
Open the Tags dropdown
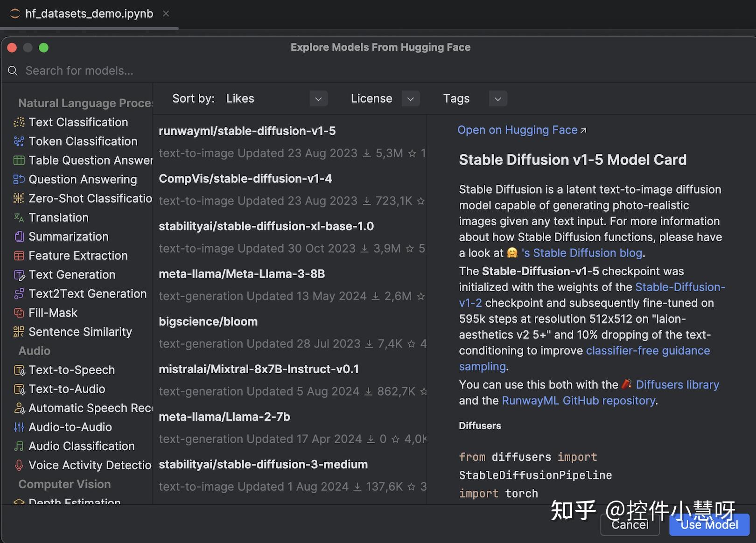(497, 98)
